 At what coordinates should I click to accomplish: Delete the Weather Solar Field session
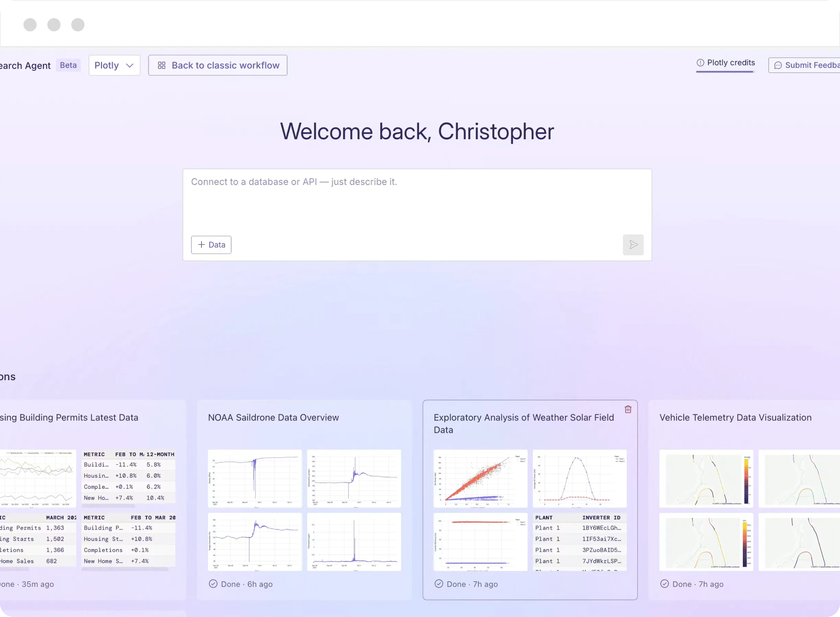point(628,410)
